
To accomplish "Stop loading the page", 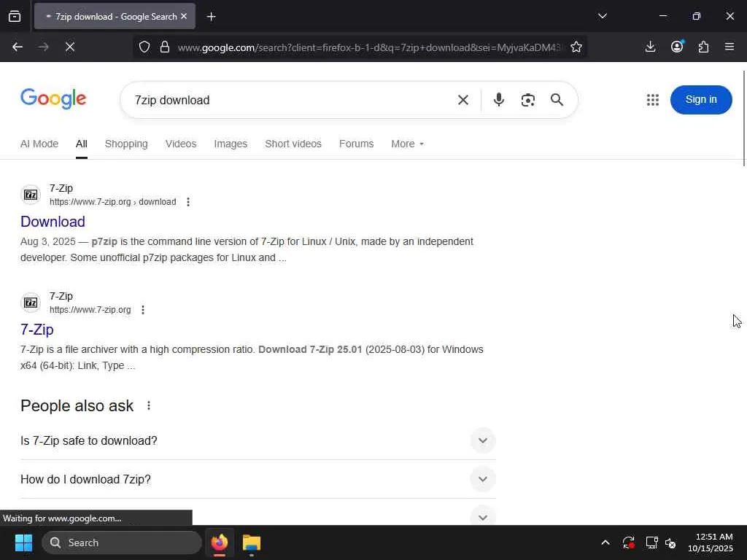I will tap(70, 47).
